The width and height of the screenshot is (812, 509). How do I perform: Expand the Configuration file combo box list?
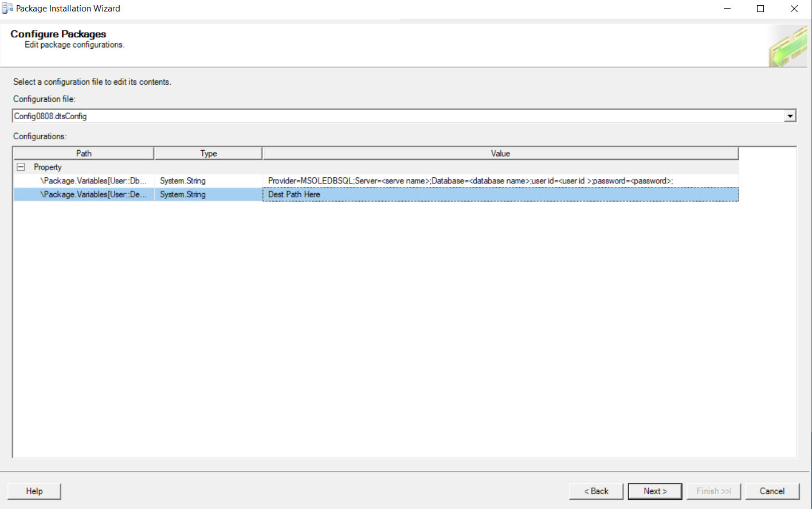tap(791, 115)
